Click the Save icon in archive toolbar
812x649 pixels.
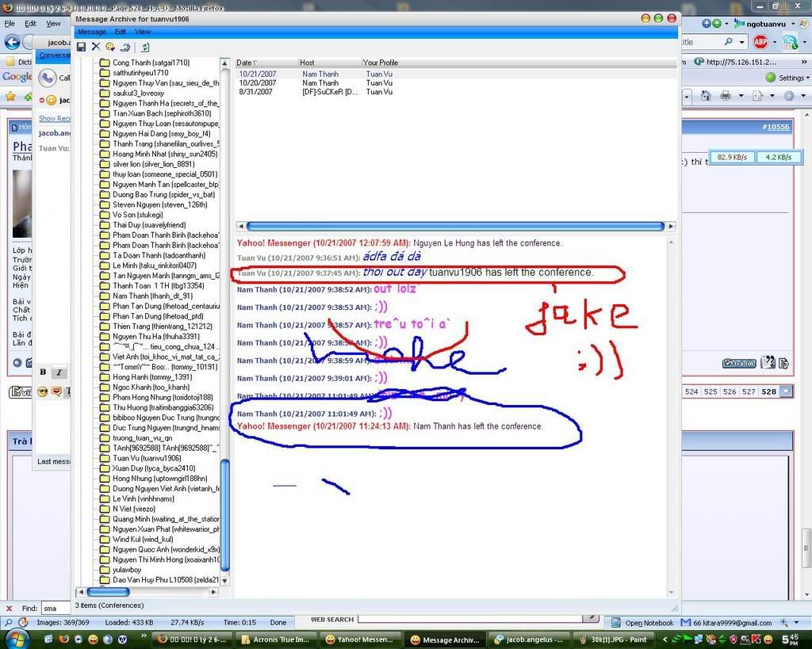tap(81, 48)
